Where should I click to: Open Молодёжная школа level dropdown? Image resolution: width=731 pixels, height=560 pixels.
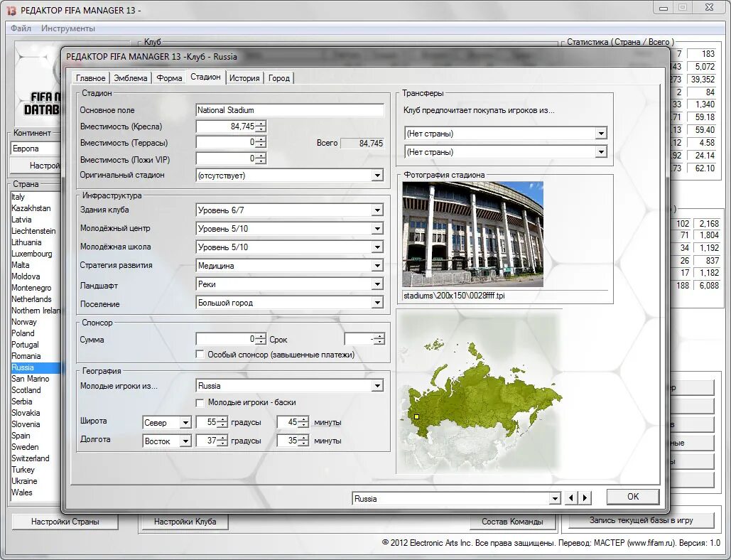377,247
